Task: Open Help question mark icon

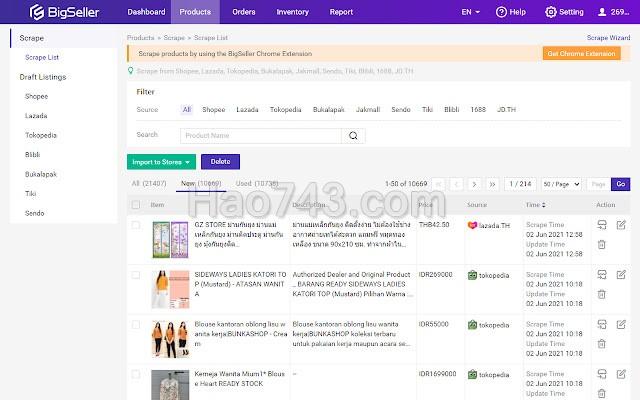Action: (501, 12)
